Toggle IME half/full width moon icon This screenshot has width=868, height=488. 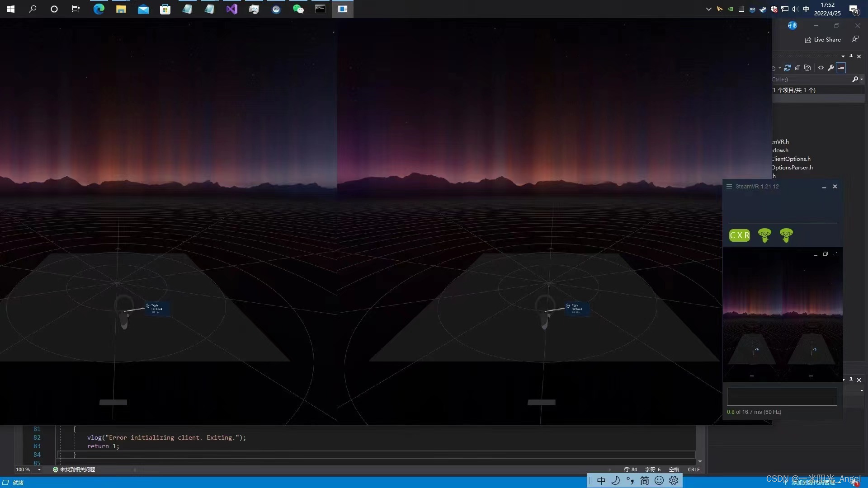tap(616, 481)
